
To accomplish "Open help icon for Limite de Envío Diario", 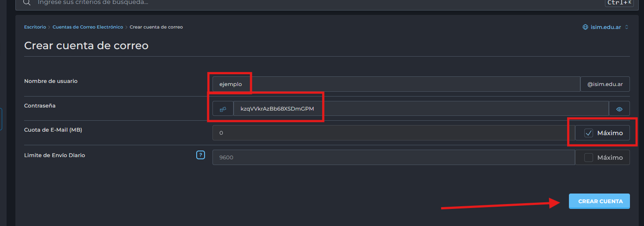I will click(201, 155).
